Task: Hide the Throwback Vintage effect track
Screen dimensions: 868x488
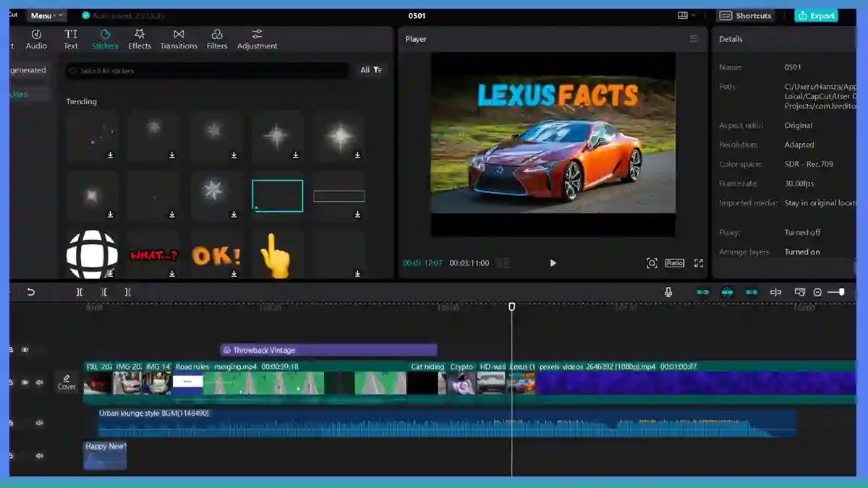Action: tap(25, 350)
